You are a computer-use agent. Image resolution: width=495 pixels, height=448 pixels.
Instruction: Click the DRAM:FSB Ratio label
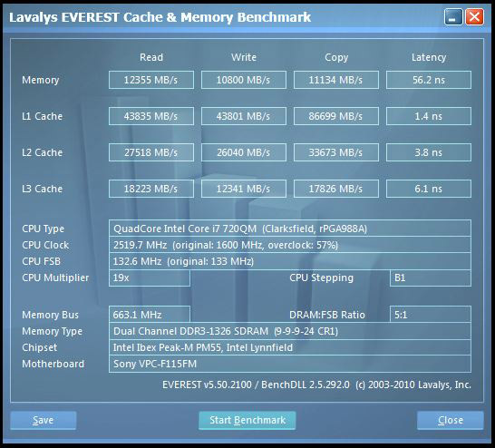click(327, 315)
